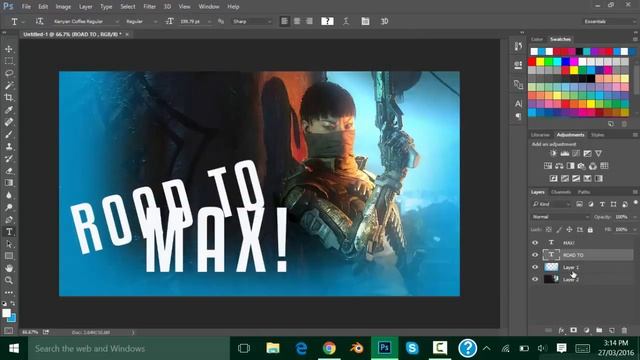Select the Brush tool
640x360 pixels.
click(9, 134)
